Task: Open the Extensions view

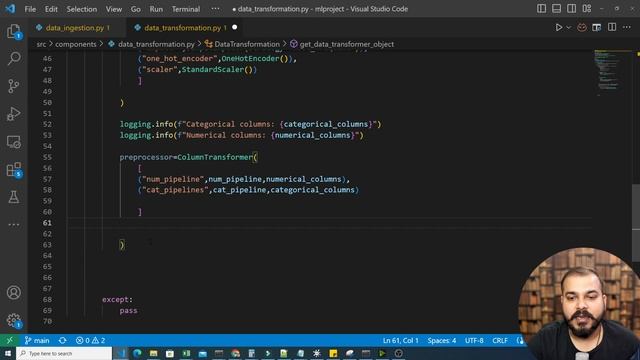Action: [13, 169]
